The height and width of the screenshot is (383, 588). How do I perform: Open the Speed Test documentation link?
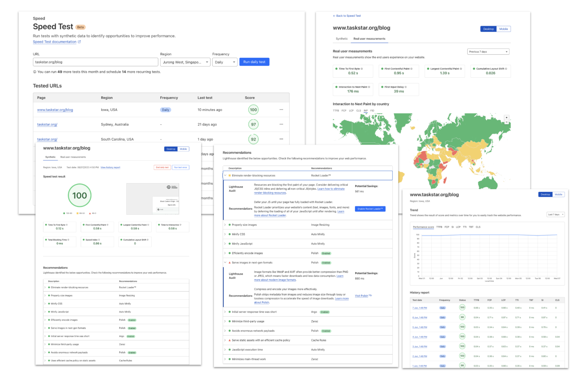point(57,42)
